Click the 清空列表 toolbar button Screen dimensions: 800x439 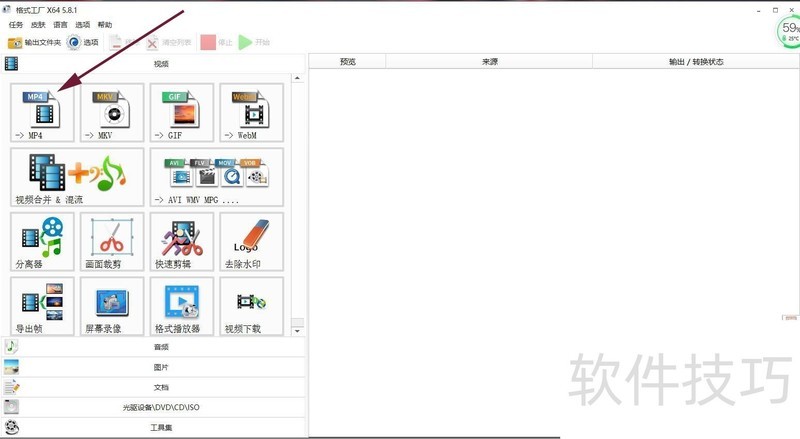tap(168, 42)
